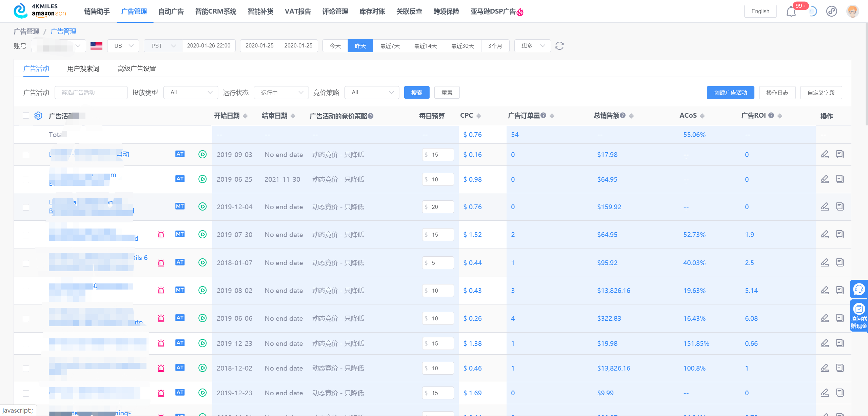Switch to the 用户搜索词 tab
The width and height of the screenshot is (868, 416).
[83, 68]
